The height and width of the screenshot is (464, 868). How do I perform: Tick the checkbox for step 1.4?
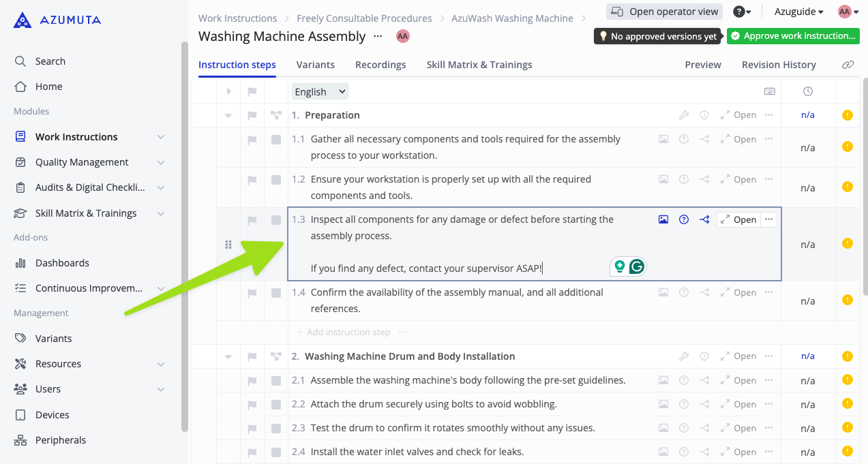point(276,293)
